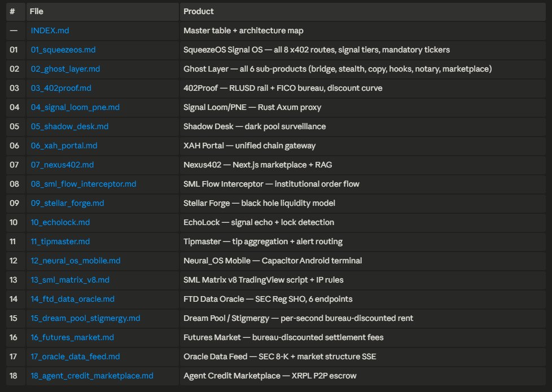Open 04_signal_loom_pne.md link
Screen dimensions: 552x392
(x=75, y=107)
